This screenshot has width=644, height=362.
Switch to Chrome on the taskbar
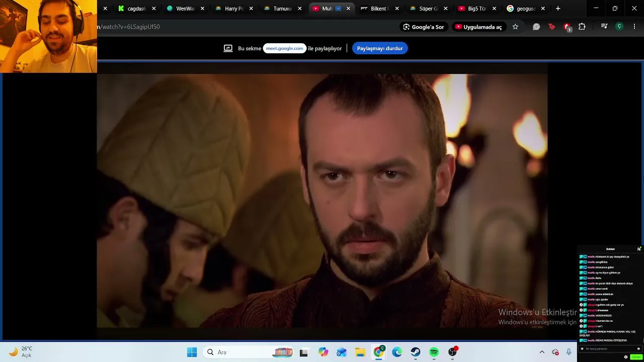[x=379, y=352]
